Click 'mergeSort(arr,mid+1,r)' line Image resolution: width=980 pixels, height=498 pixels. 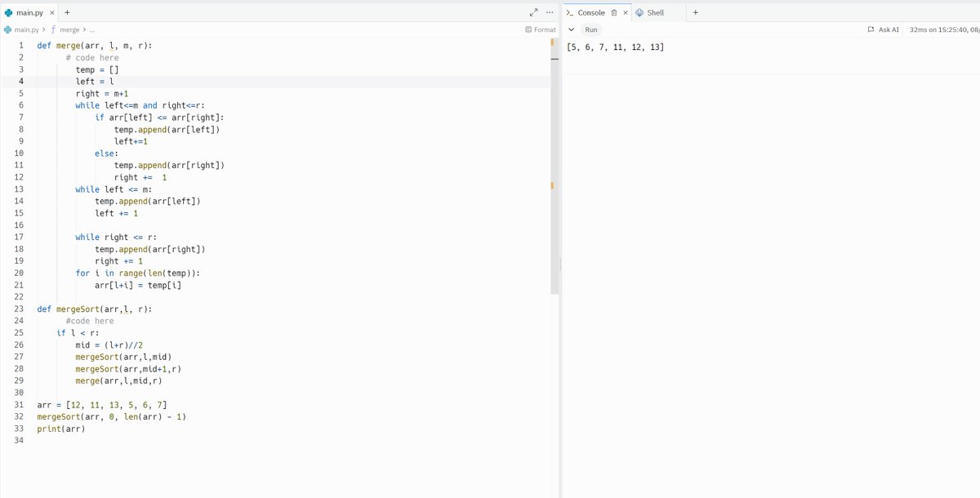(x=129, y=369)
